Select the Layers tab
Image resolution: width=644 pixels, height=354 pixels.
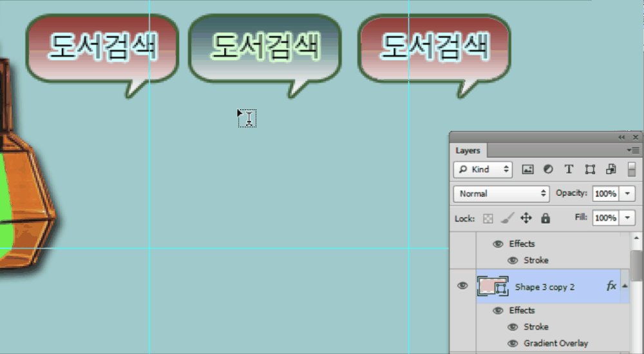[468, 150]
